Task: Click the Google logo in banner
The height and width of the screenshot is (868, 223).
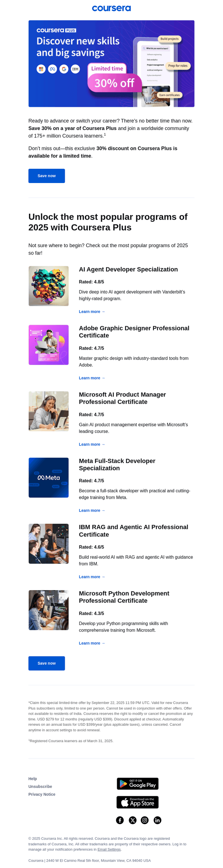Action: coord(64,69)
